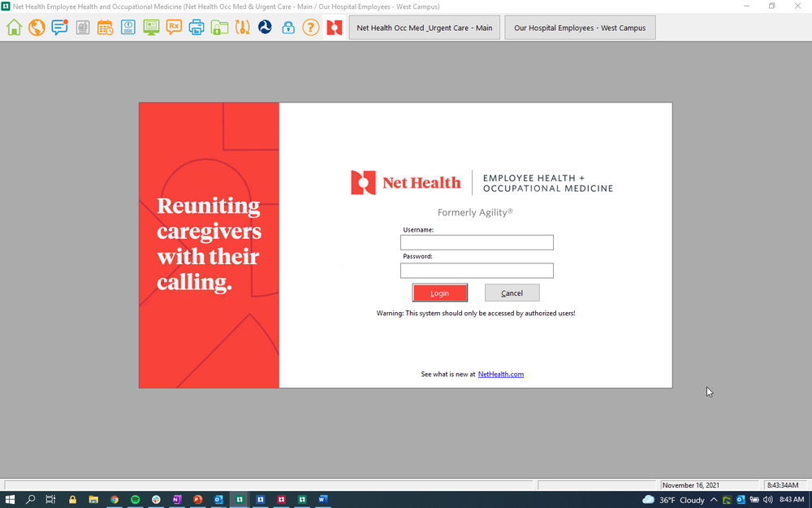Open Help with the orange question mark

pyautogui.click(x=311, y=28)
